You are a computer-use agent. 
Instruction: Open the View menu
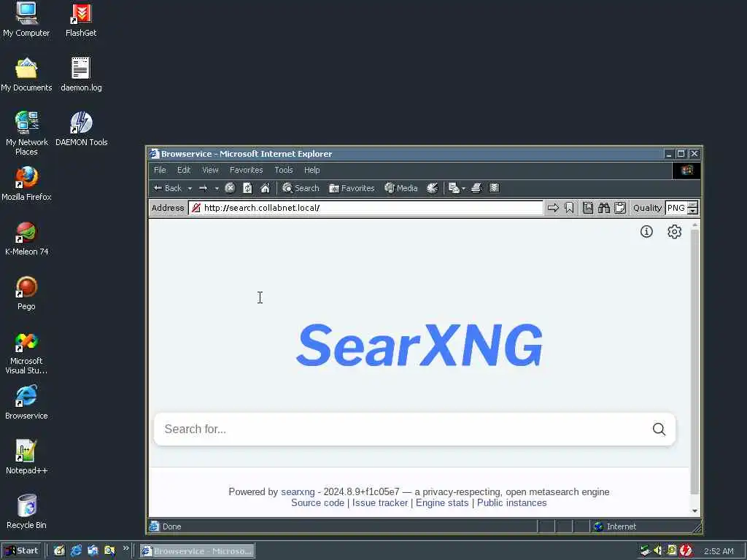click(210, 170)
